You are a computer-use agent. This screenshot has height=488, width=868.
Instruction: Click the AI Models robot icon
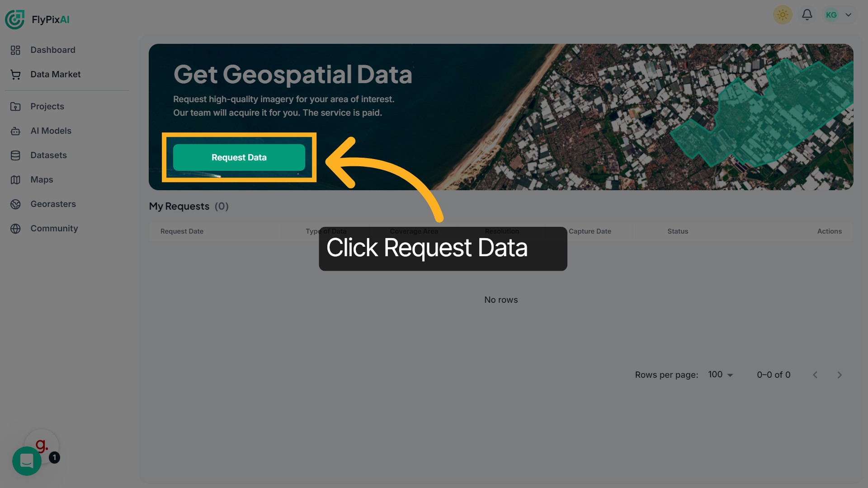[x=15, y=131]
